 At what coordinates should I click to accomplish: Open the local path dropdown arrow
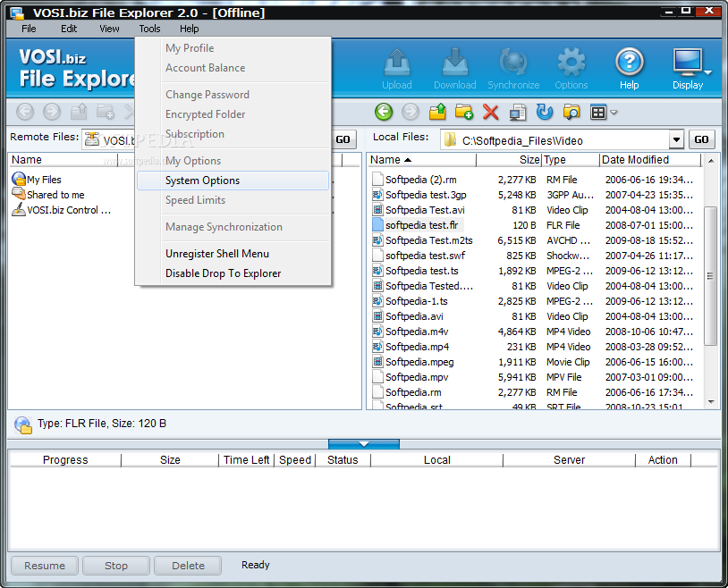(x=676, y=139)
